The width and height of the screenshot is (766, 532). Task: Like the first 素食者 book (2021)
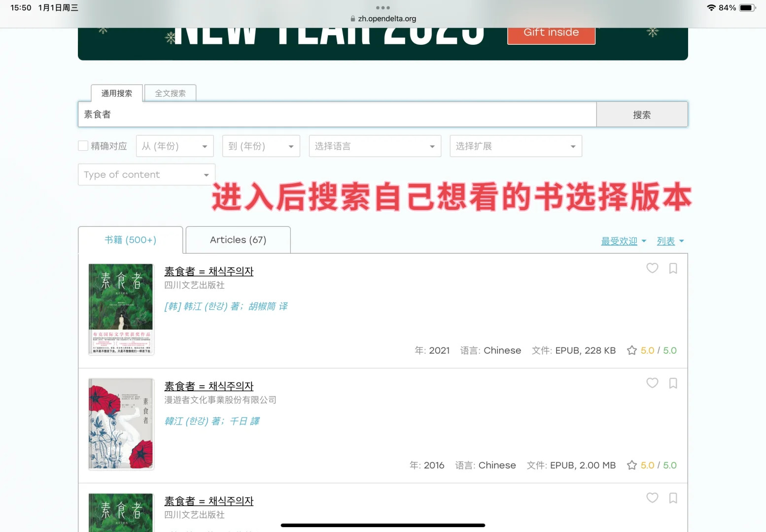(652, 268)
